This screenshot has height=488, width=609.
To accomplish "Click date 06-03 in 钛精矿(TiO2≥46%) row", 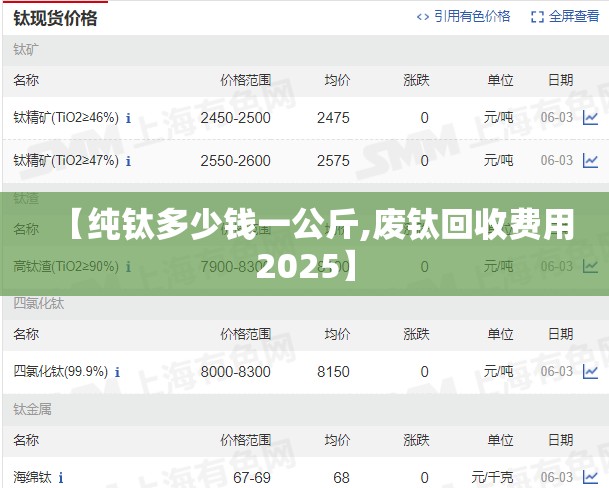I will click(x=557, y=118).
